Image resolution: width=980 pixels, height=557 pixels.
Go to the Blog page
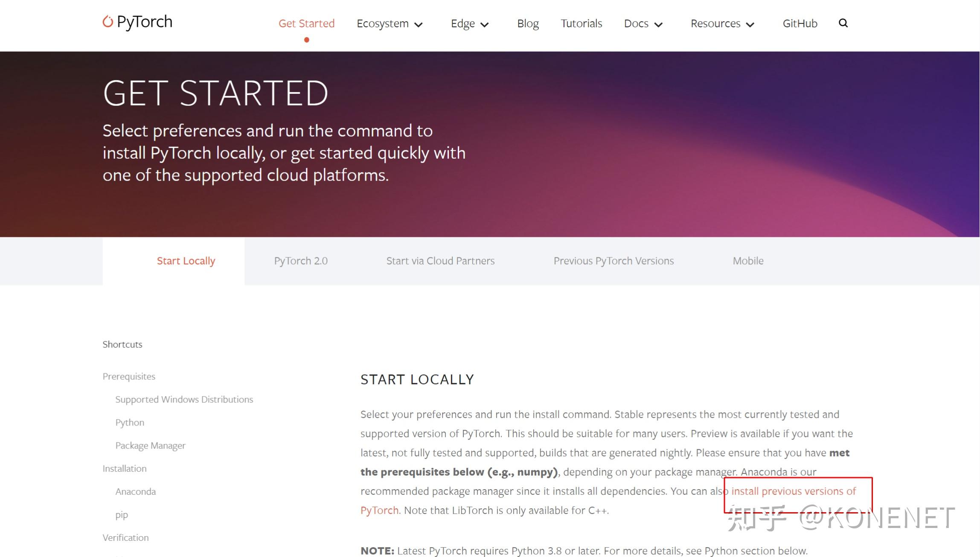[528, 23]
